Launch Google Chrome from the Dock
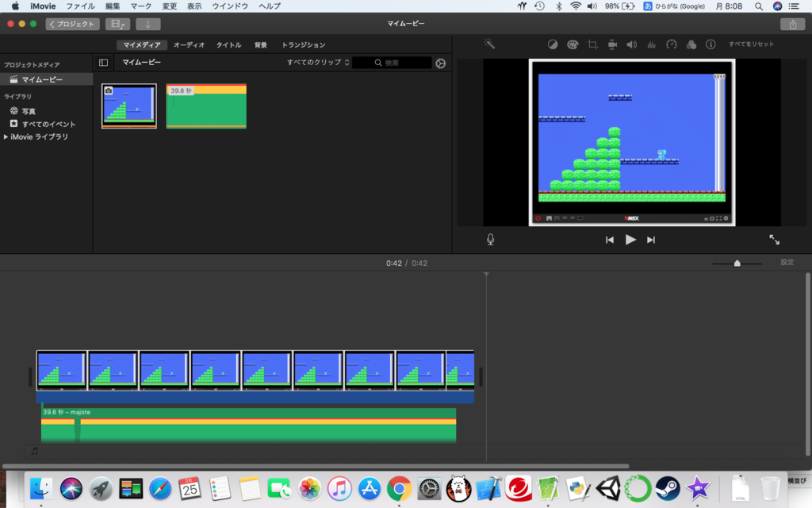812x508 pixels. (x=400, y=488)
